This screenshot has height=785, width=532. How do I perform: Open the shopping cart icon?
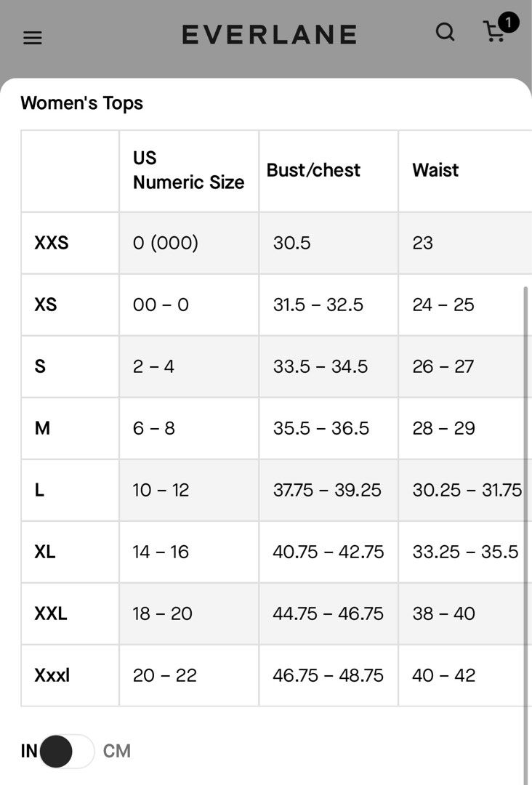click(x=494, y=32)
